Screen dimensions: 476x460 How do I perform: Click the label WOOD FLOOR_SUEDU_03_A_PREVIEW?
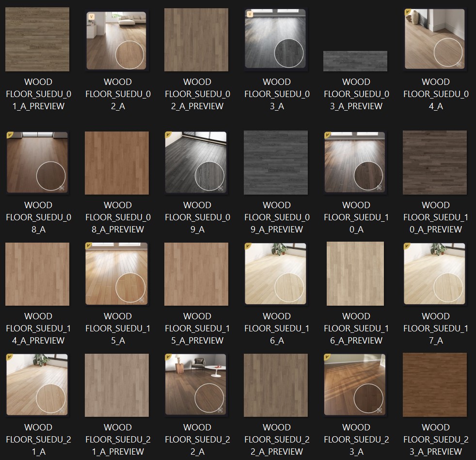356,94
